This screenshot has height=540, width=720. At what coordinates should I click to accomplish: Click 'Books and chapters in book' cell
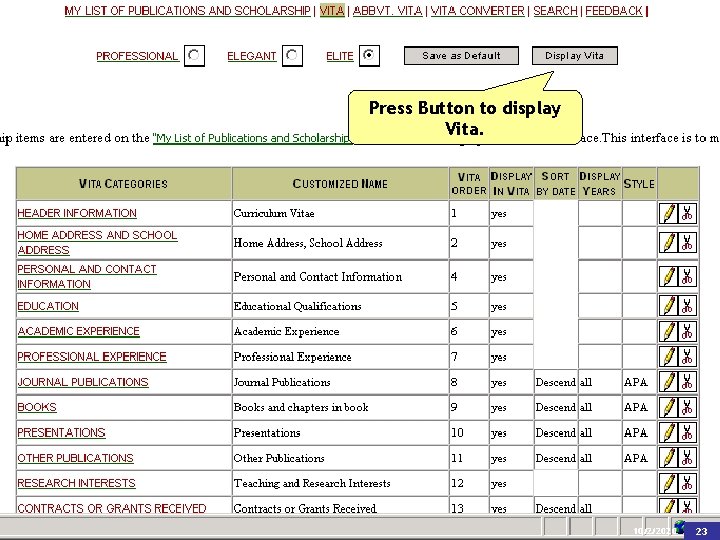coord(340,407)
